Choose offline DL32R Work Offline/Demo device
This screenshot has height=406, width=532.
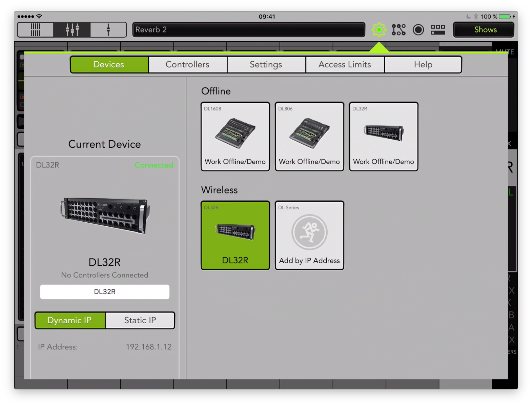pyautogui.click(x=384, y=137)
